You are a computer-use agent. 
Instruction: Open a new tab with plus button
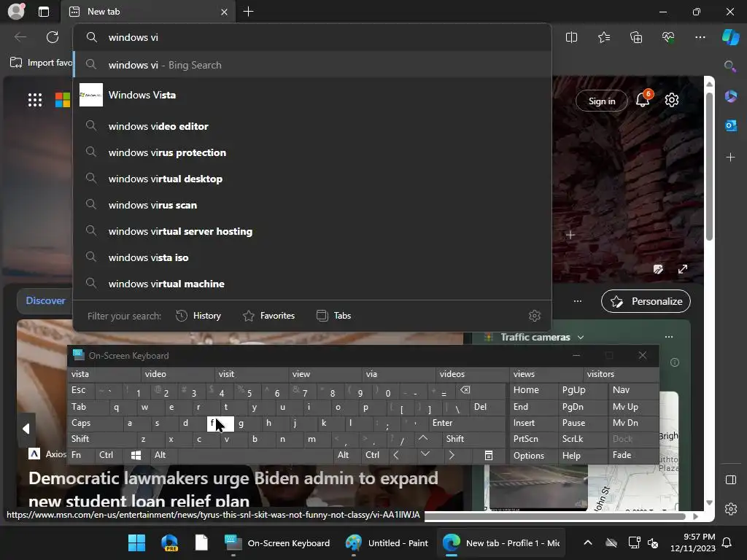tap(248, 12)
